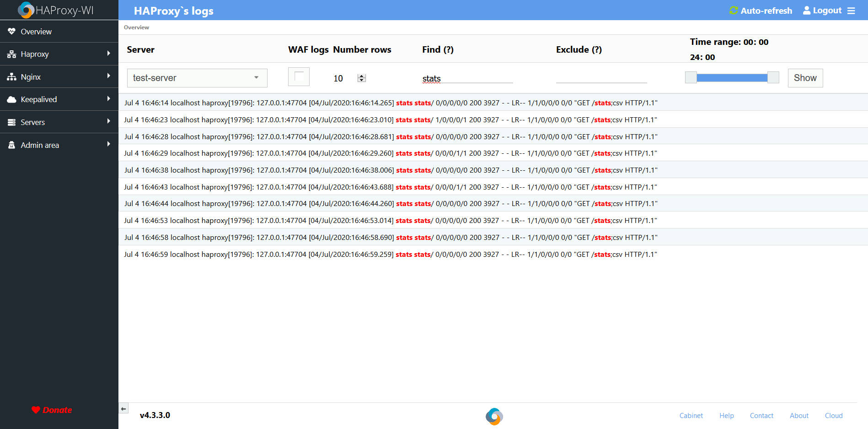Click the Nginx network icon

[x=11, y=76]
